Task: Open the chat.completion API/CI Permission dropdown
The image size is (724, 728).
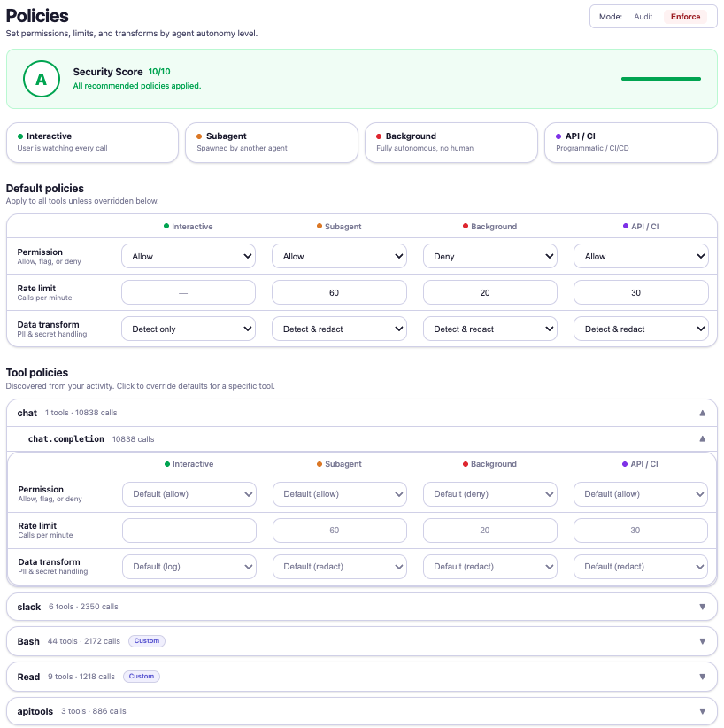Action: click(x=640, y=494)
